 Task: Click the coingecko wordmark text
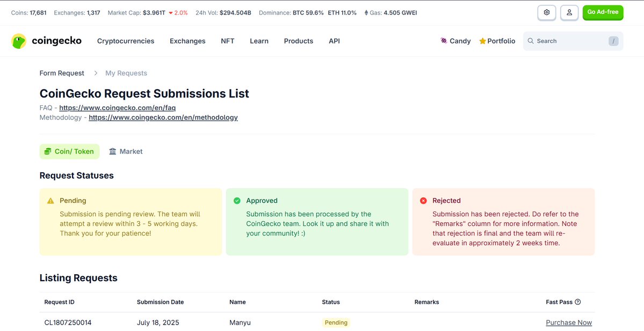pos(57,41)
